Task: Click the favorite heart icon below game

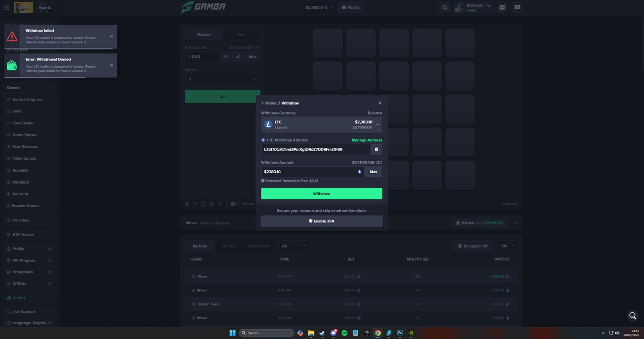Action: coord(219,204)
